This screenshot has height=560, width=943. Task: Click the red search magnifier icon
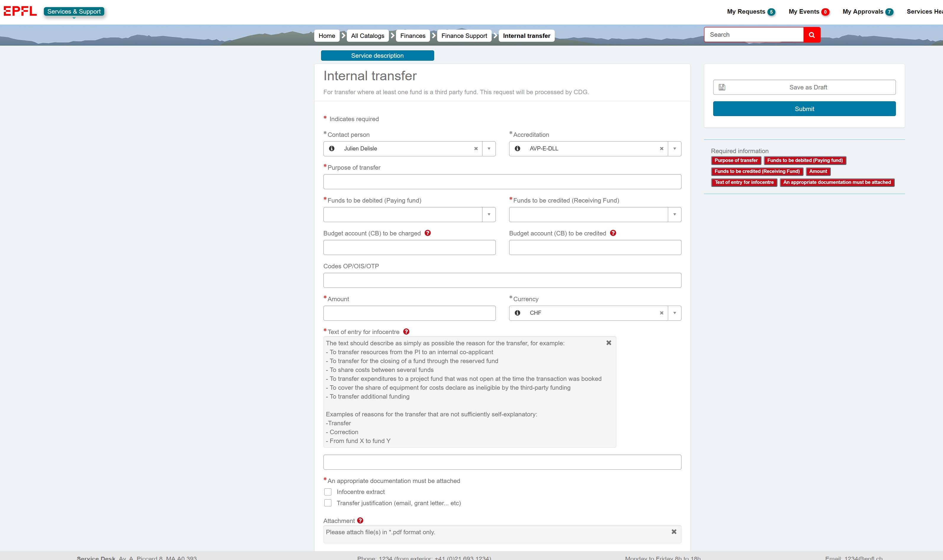tap(812, 35)
